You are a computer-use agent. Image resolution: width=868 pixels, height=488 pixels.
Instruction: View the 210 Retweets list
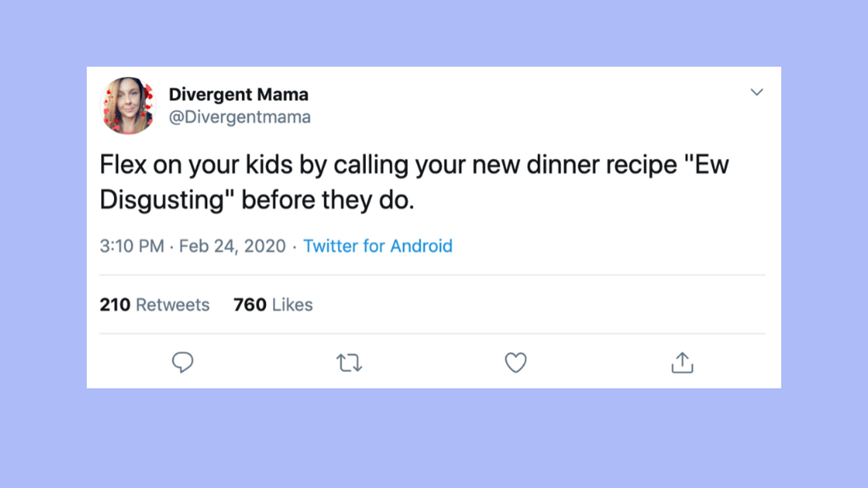pos(154,305)
